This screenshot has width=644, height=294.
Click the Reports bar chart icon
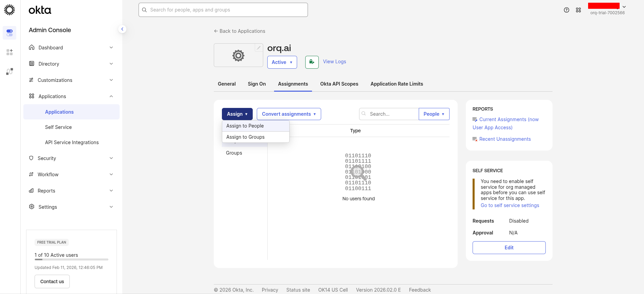click(31, 190)
